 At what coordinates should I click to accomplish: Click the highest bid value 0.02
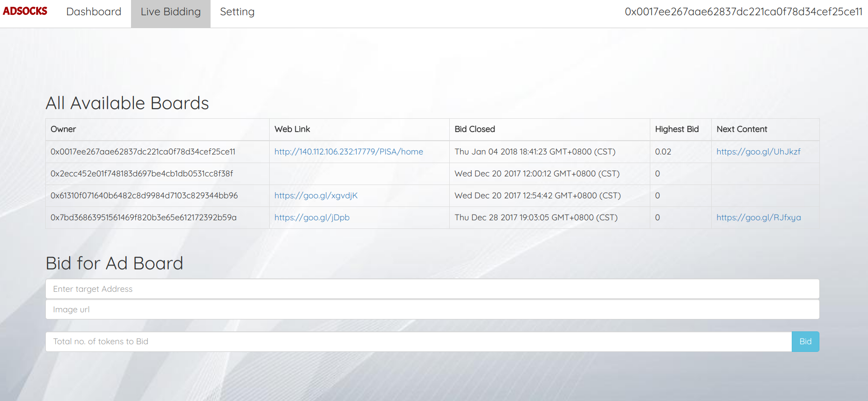663,152
